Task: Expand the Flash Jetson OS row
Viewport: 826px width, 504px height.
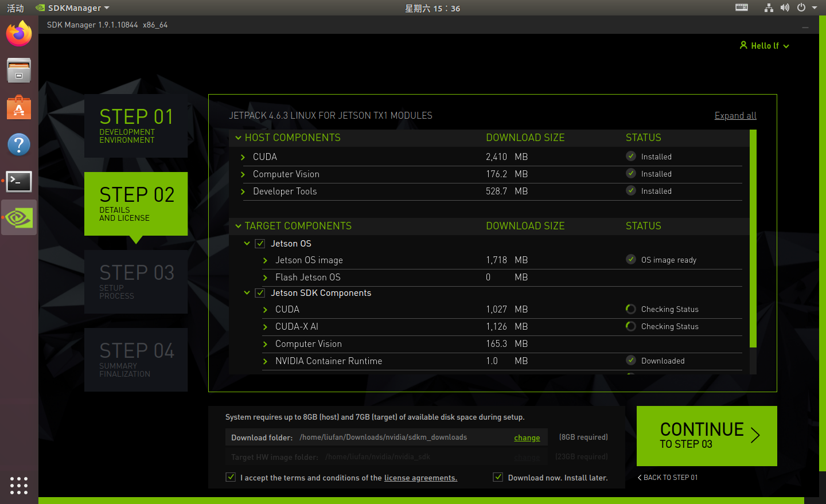Action: [265, 278]
